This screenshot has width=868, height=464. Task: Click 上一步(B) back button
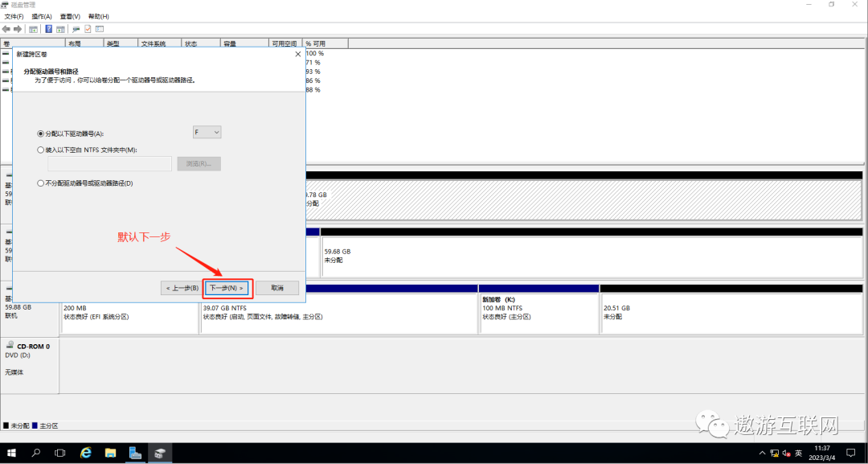pos(182,288)
